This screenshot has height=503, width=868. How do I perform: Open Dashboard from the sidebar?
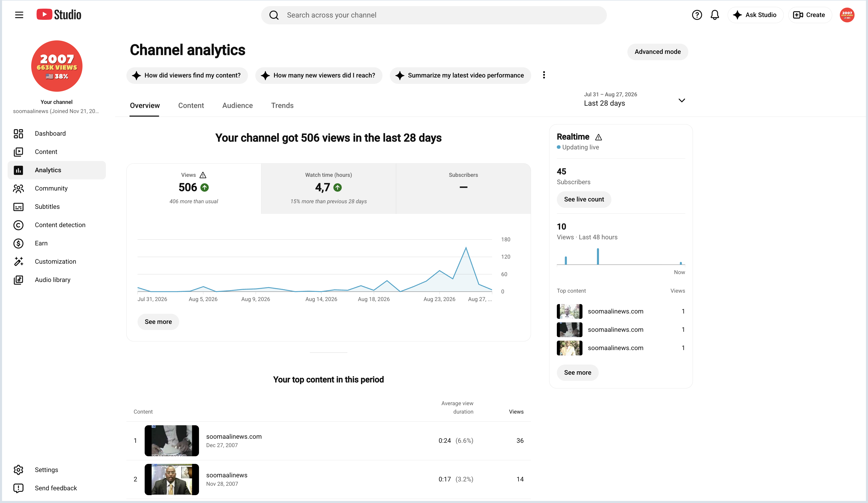click(57, 133)
